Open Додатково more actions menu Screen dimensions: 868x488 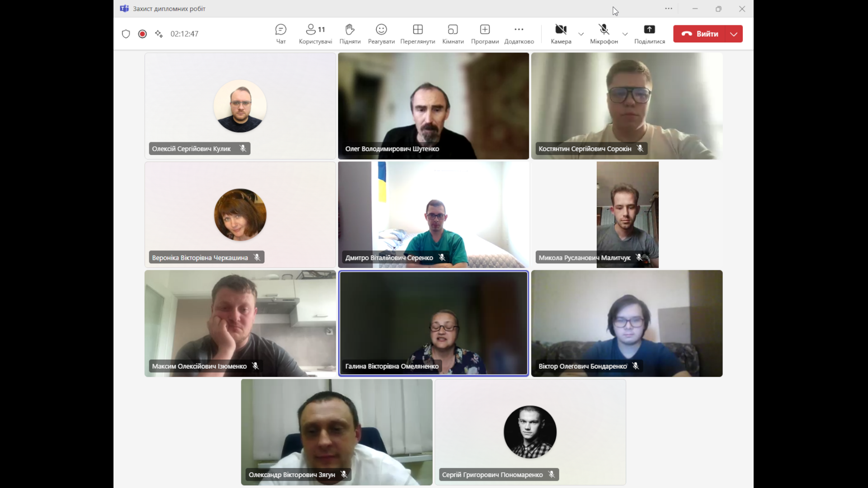click(519, 30)
